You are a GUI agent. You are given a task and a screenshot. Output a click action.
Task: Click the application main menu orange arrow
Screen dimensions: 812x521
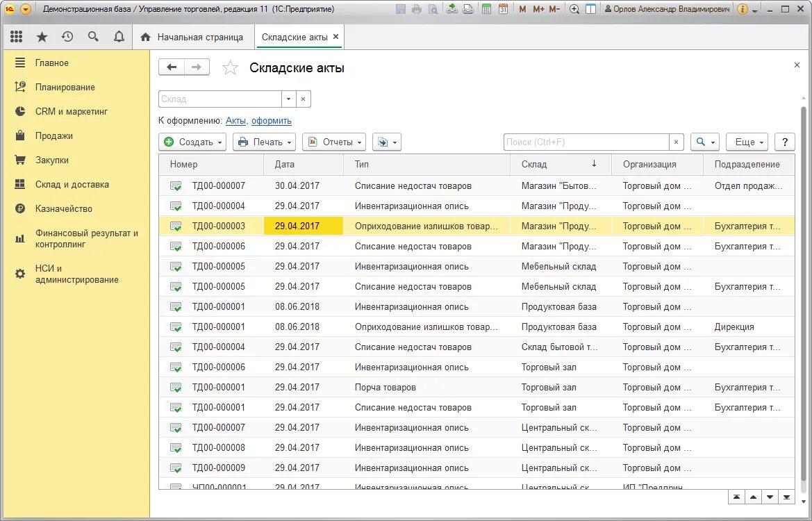(x=26, y=9)
